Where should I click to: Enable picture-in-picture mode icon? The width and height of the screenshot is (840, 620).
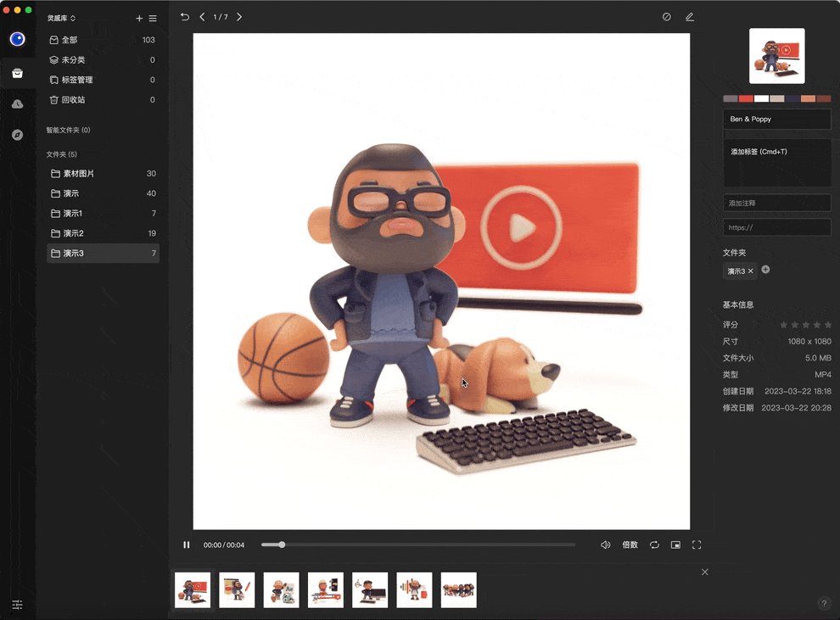(675, 545)
